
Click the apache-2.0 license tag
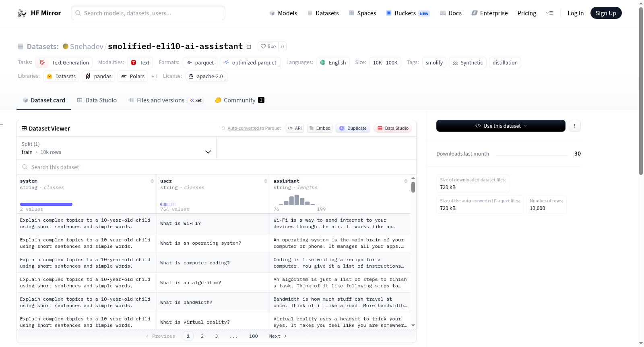tap(206, 76)
